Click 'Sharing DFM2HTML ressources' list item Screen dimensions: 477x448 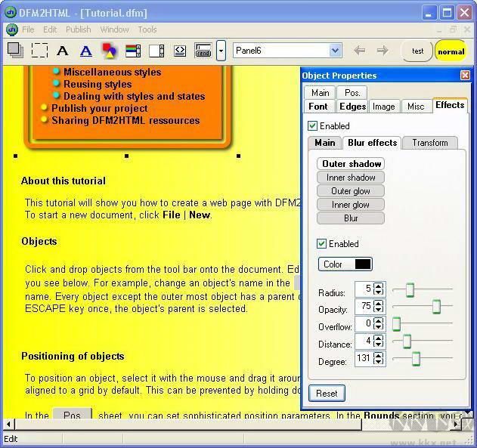coord(125,120)
